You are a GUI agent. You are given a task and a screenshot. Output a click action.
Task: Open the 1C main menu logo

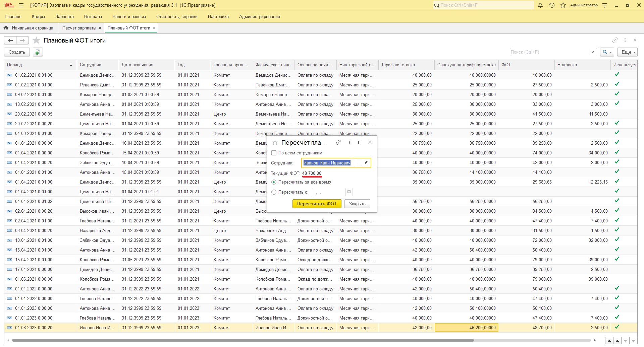[9, 5]
